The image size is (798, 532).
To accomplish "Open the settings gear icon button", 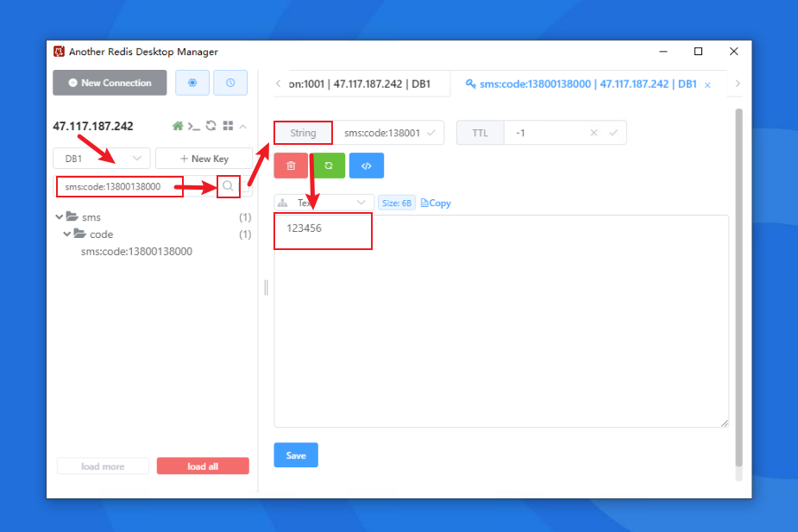I will (x=192, y=83).
